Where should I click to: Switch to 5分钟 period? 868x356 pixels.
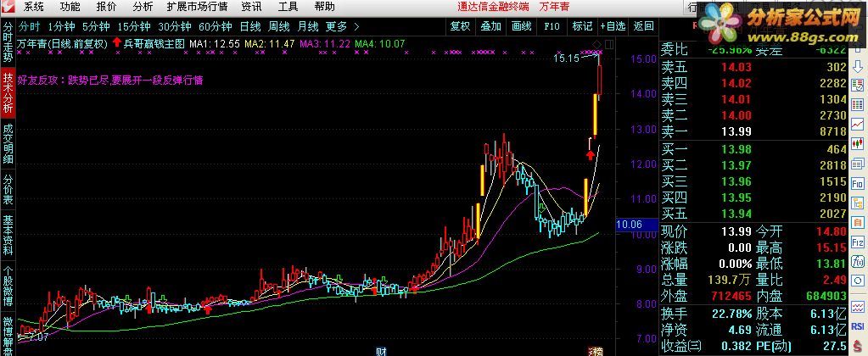point(96,26)
